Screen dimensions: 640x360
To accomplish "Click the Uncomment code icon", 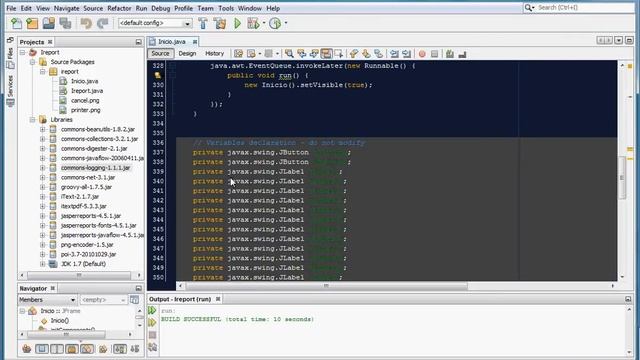I will click(x=462, y=54).
